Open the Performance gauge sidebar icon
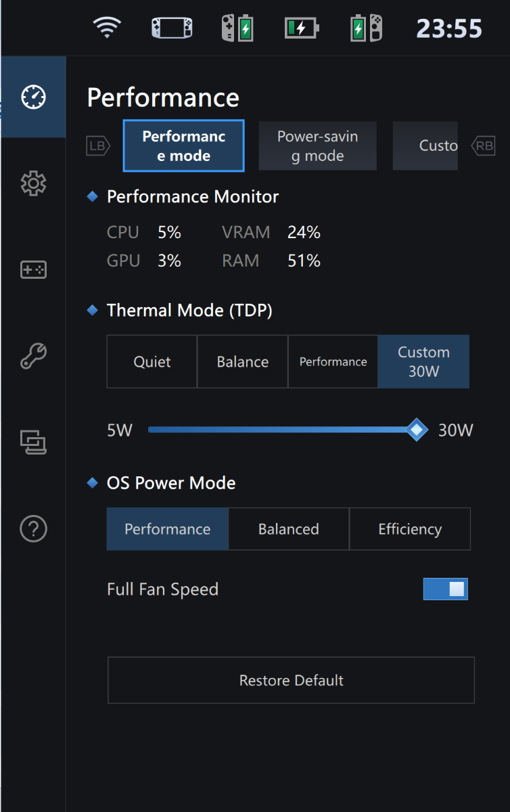Image resolution: width=510 pixels, height=812 pixels. (x=33, y=97)
